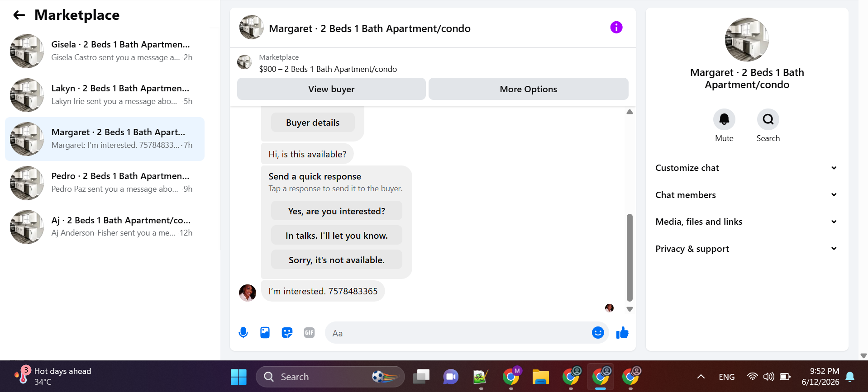Click the Windows taskbar search box
Screen dimensions: 868x392
(330, 377)
